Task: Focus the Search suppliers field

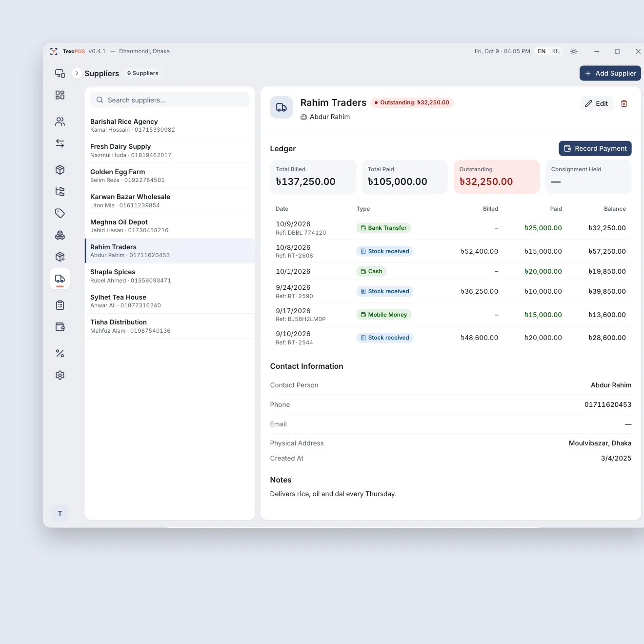Action: click(170, 100)
